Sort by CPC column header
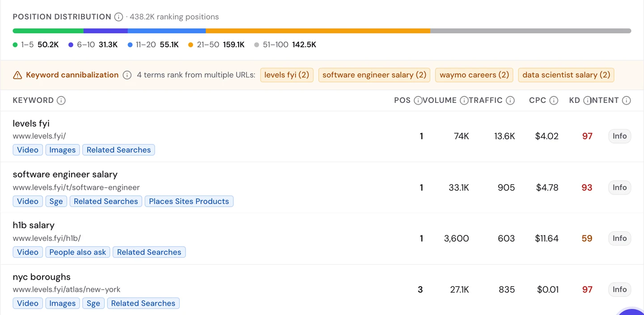 pyautogui.click(x=538, y=101)
